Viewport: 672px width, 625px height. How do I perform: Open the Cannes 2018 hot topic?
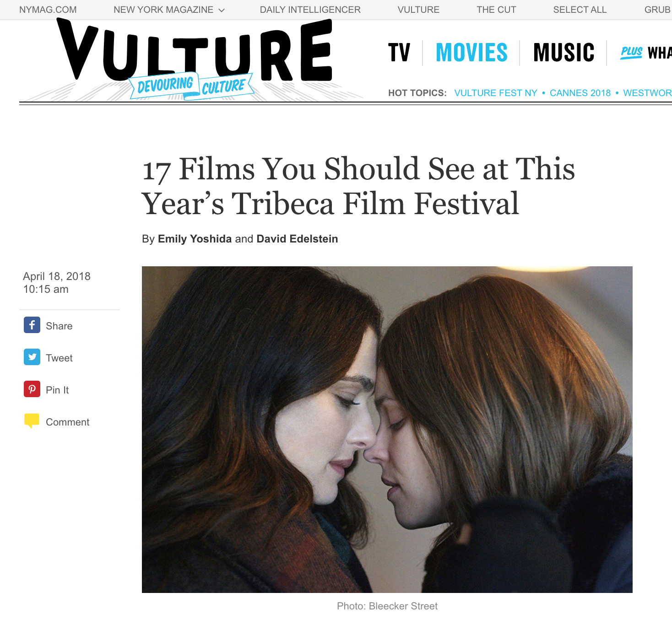(580, 93)
